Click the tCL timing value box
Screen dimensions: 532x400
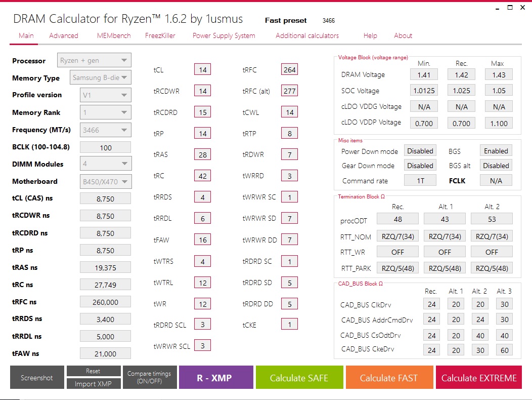pyautogui.click(x=203, y=70)
